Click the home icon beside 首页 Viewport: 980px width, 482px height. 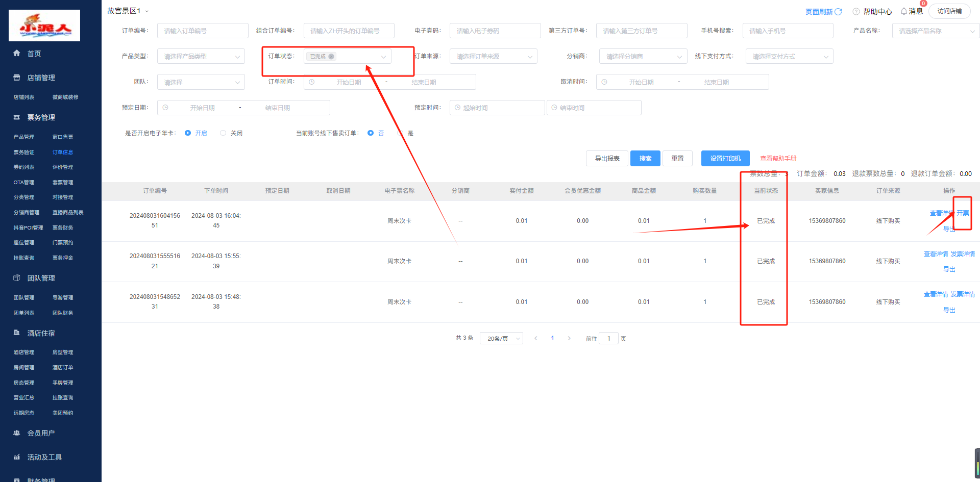pos(17,53)
